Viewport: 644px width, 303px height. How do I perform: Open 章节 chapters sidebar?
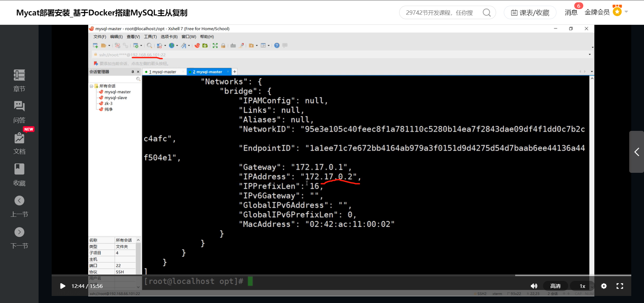[x=19, y=81]
